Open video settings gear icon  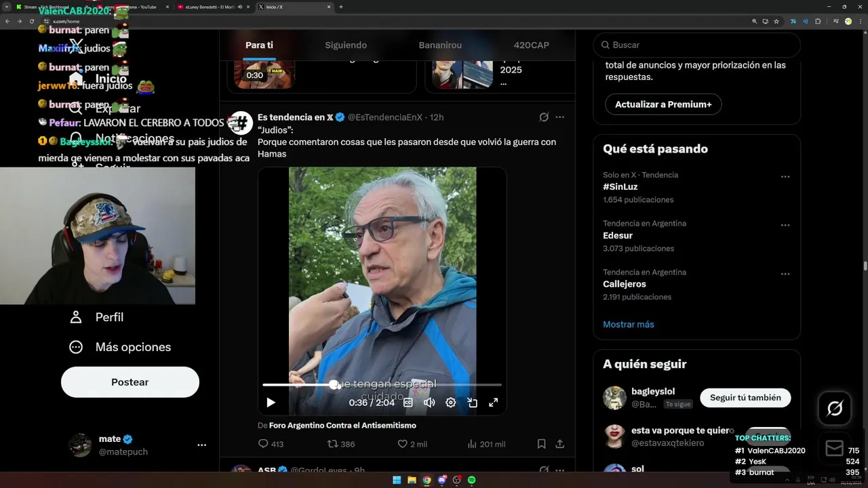(x=450, y=403)
